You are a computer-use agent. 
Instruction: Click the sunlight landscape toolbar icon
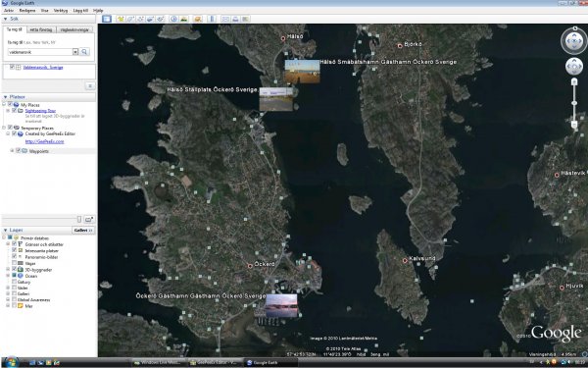click(184, 19)
